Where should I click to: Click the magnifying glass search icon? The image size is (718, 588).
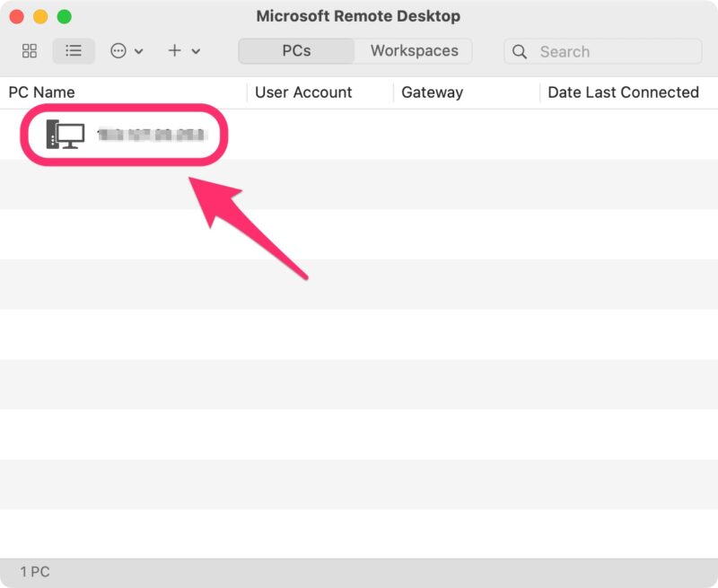click(x=520, y=52)
